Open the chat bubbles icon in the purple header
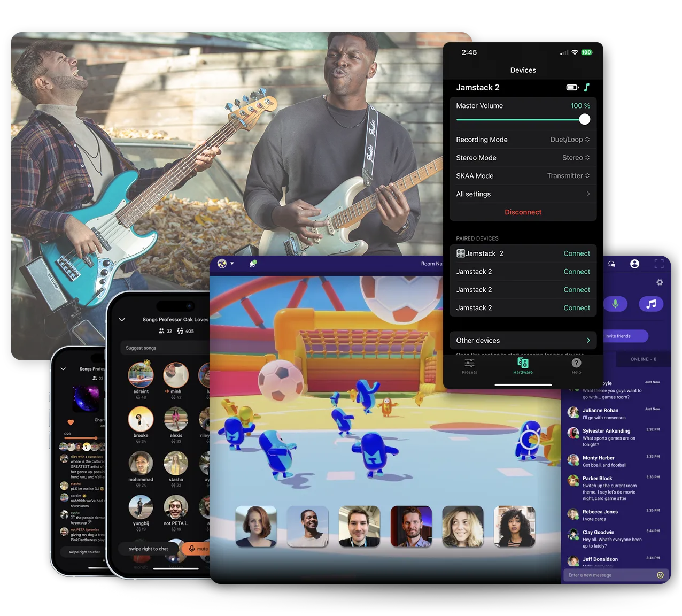 coord(611,264)
